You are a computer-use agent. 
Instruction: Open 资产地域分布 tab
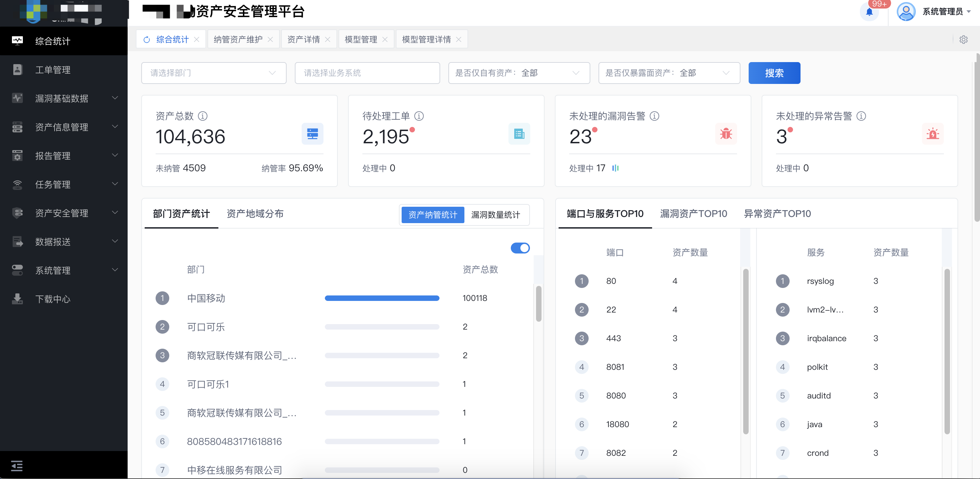click(255, 214)
